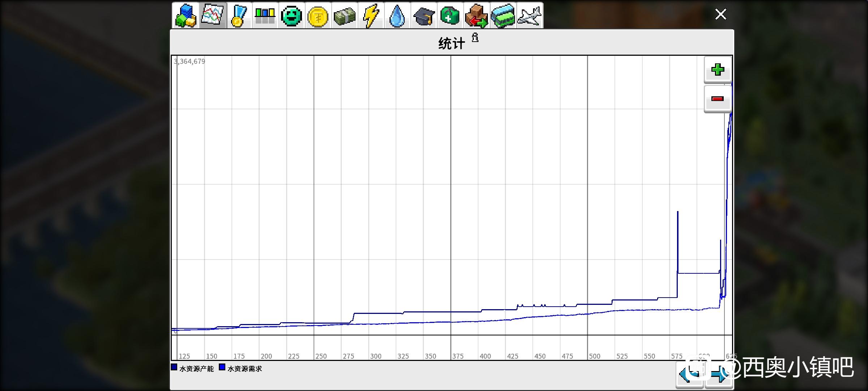The image size is (868, 391).
Task: Click the green medical kit icon
Action: (x=450, y=16)
